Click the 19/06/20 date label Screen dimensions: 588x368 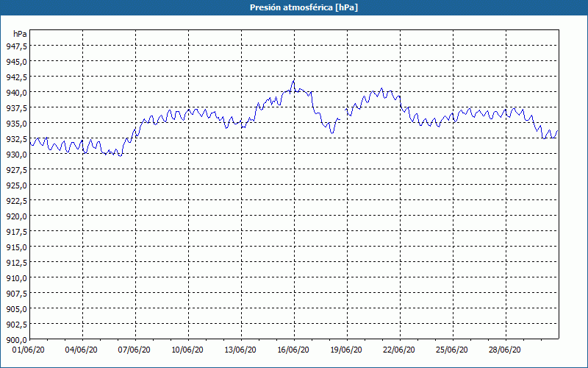[x=346, y=350]
